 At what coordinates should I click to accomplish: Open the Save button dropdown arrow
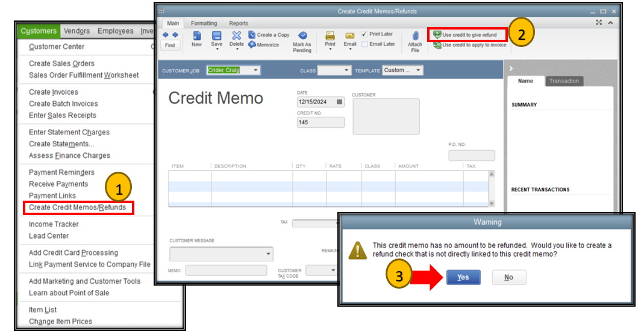click(217, 49)
